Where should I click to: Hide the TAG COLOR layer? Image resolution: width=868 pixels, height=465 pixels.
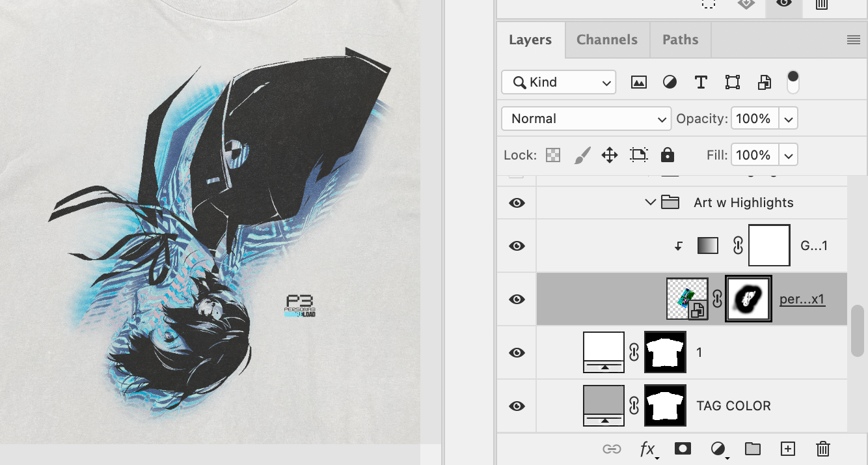tap(517, 406)
